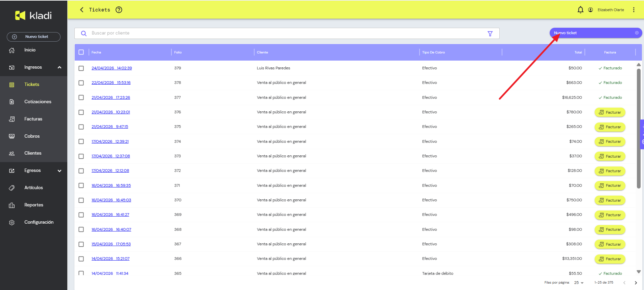The image size is (644, 290).
Task: Tick the checkbox for folio 366
Action: click(81, 259)
